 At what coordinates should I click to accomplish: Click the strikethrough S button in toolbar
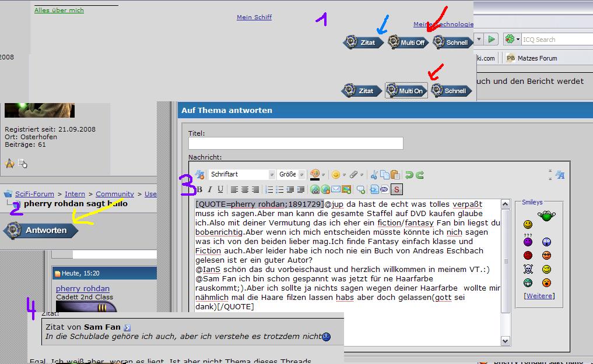tap(396, 189)
